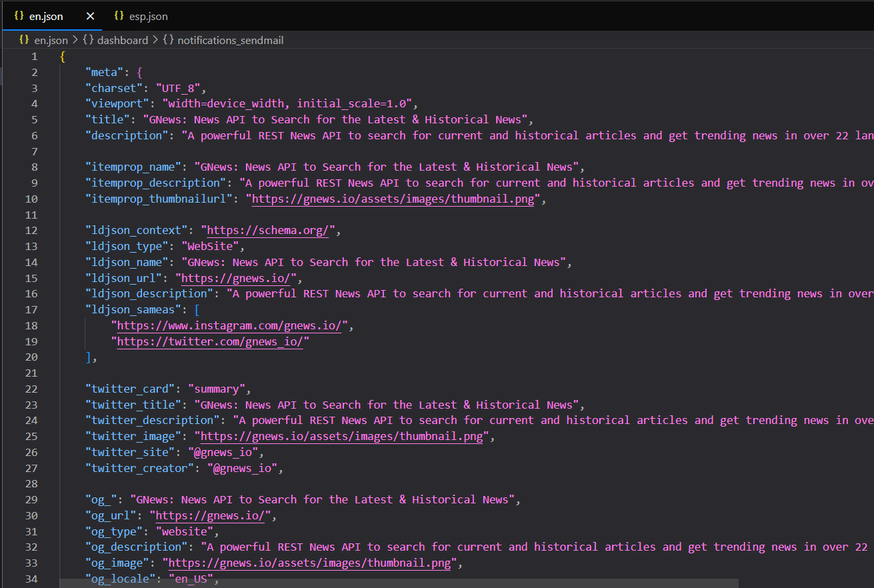This screenshot has width=874, height=588.
Task: Expand the en.json breadcrumb item
Action: tap(50, 40)
